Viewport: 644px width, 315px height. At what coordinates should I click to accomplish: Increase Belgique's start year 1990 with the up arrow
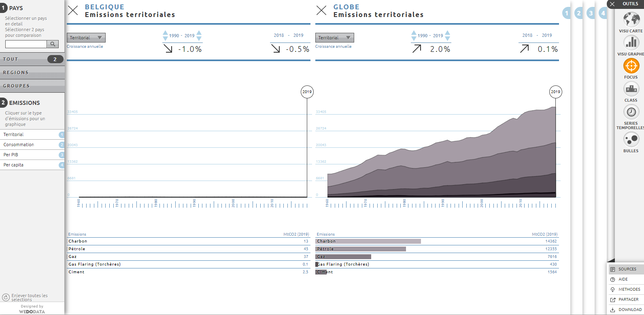165,32
